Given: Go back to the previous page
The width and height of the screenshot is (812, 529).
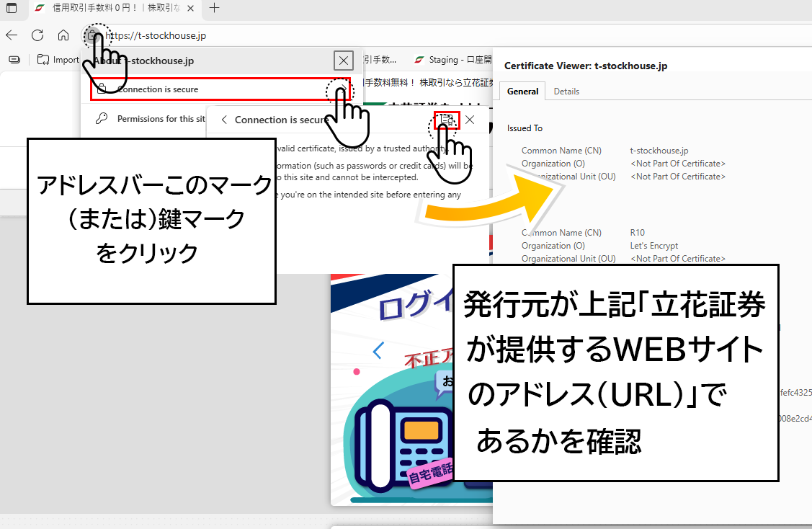Looking at the screenshot, I should pyautogui.click(x=12, y=35).
